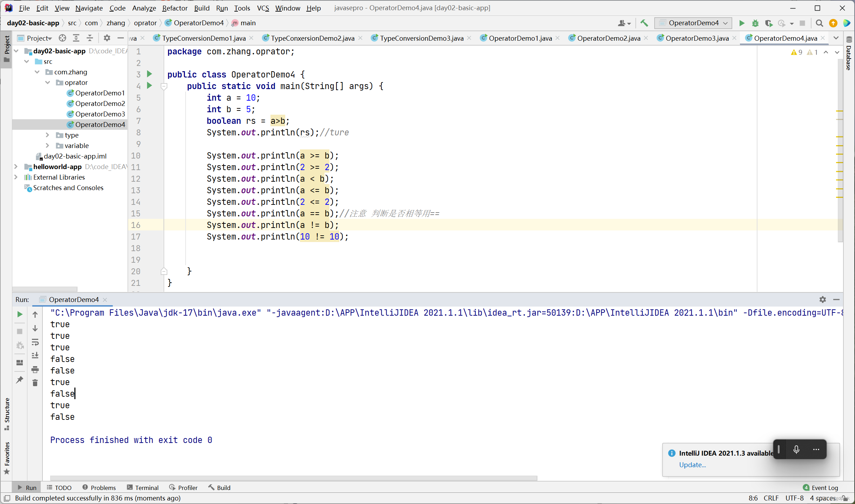Image resolution: width=855 pixels, height=504 pixels.
Task: Open the Refactor menu
Action: click(175, 8)
